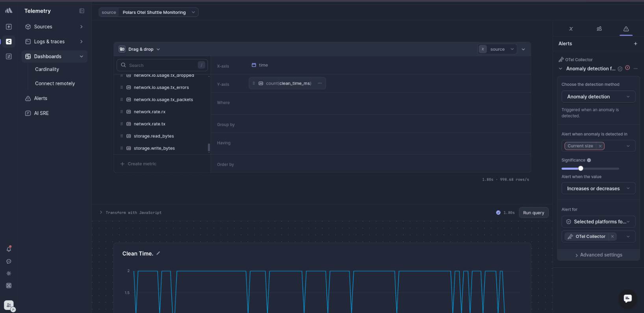Screen dimensions: 644x313
Task: Click the Significance slider handle
Action: pos(581,169)
